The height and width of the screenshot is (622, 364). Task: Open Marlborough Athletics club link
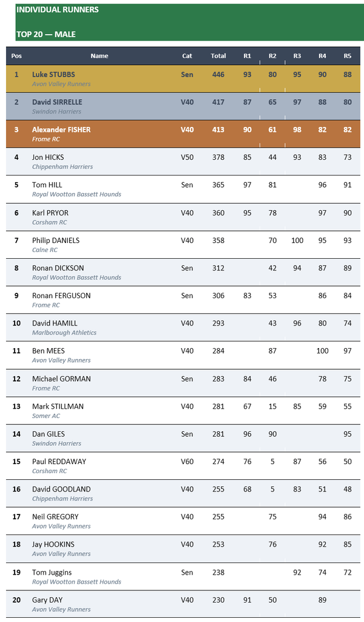pos(64,333)
